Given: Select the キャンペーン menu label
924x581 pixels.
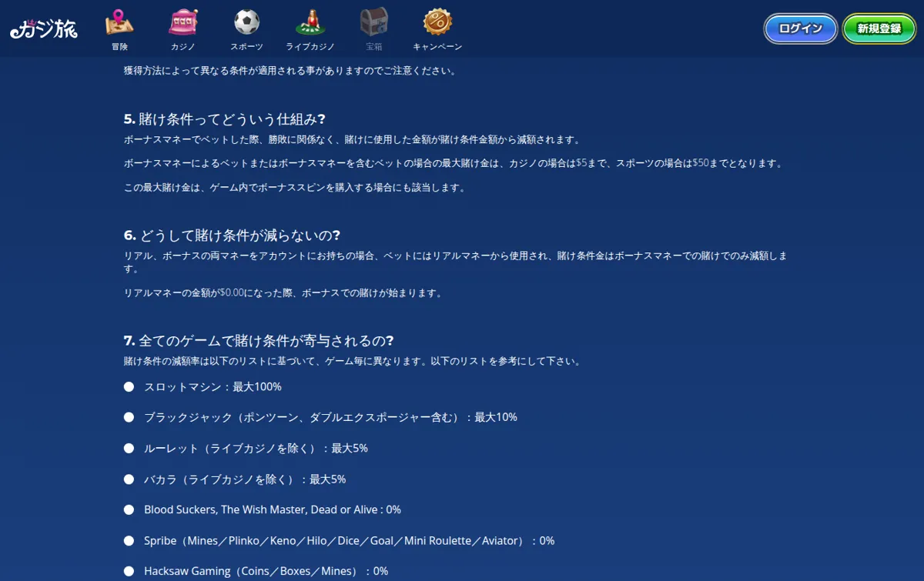Looking at the screenshot, I should pos(437,47).
